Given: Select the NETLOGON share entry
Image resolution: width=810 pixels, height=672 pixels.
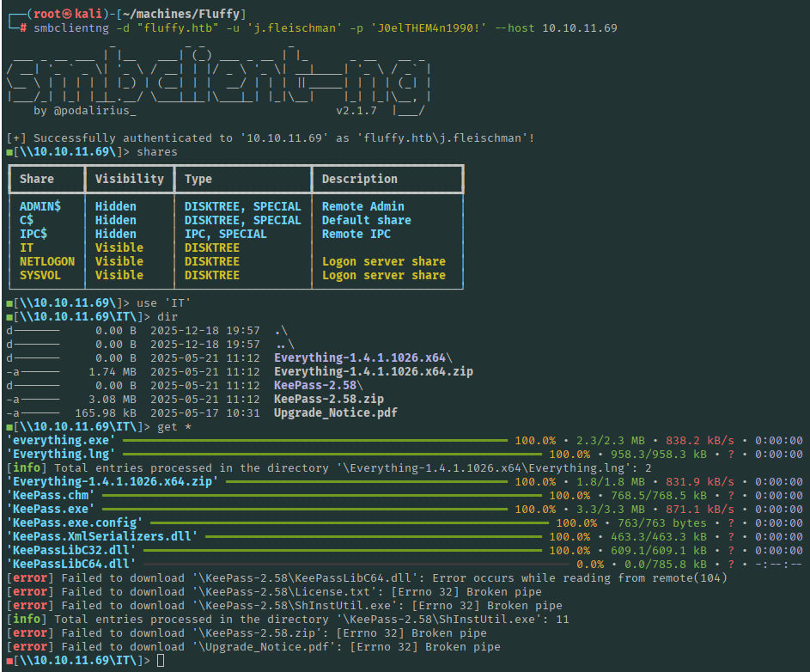Looking at the screenshot, I should pyautogui.click(x=46, y=261).
